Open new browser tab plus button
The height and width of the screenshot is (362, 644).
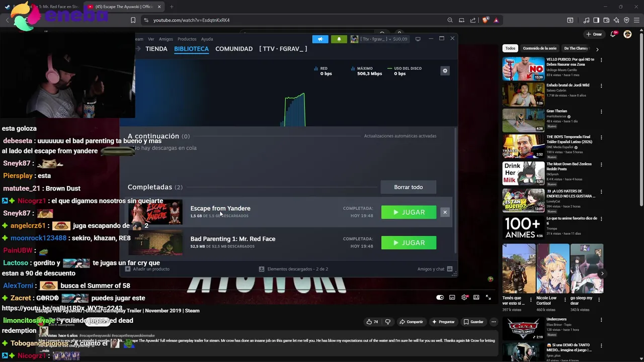tap(172, 7)
